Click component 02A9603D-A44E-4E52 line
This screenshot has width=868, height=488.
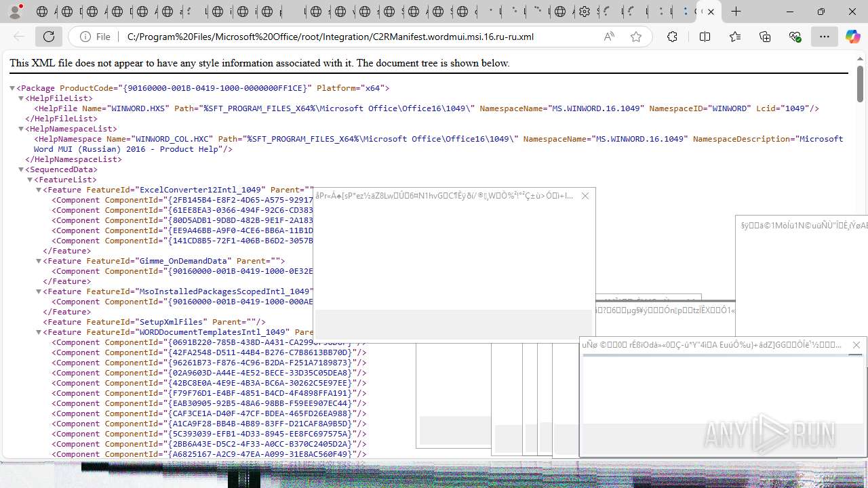coord(209,373)
